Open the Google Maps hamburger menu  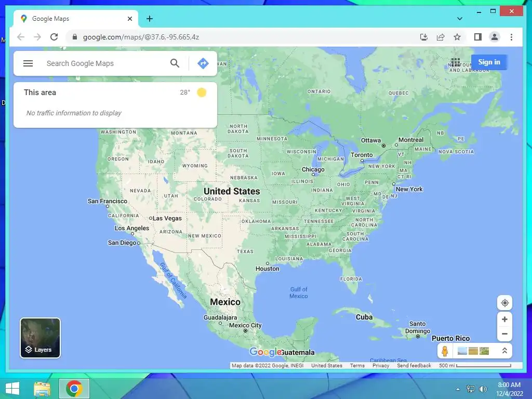click(x=28, y=63)
